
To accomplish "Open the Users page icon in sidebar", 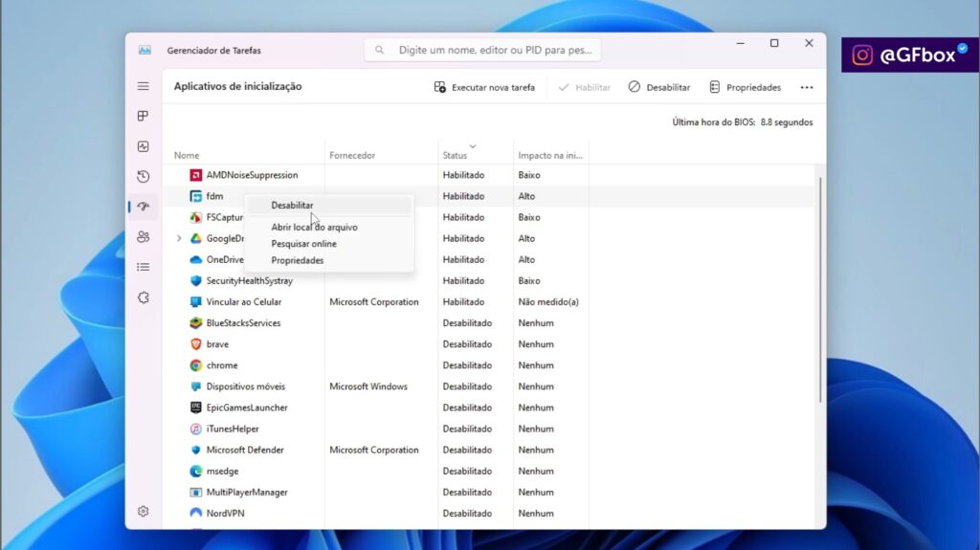I will coord(144,237).
